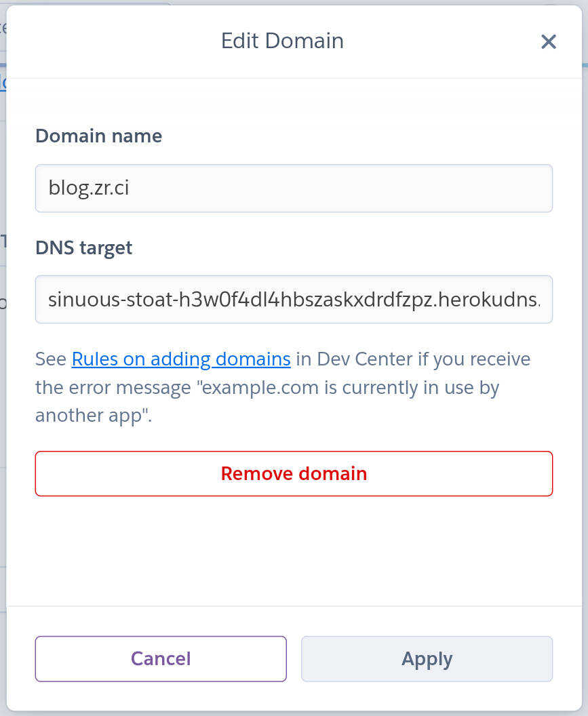Click the "DNS target" field label
Screen dimensions: 588x716
[83, 247]
